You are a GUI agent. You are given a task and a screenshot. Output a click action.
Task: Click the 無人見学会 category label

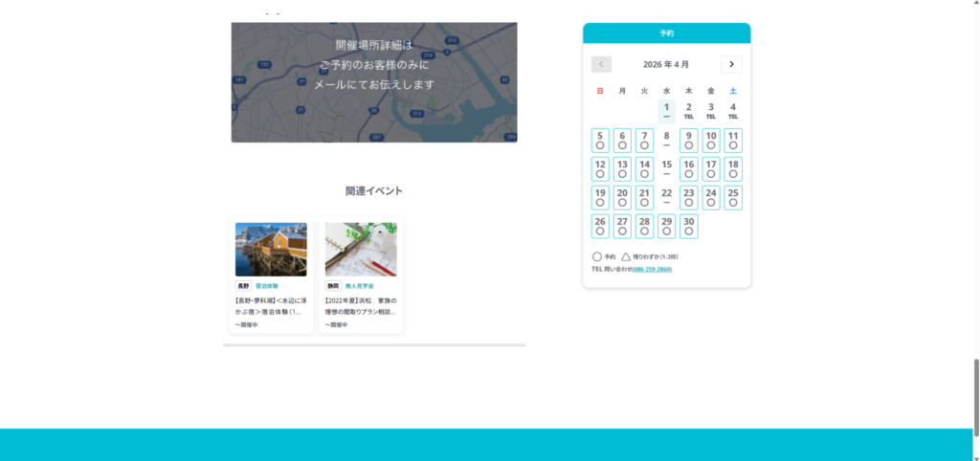(x=359, y=286)
